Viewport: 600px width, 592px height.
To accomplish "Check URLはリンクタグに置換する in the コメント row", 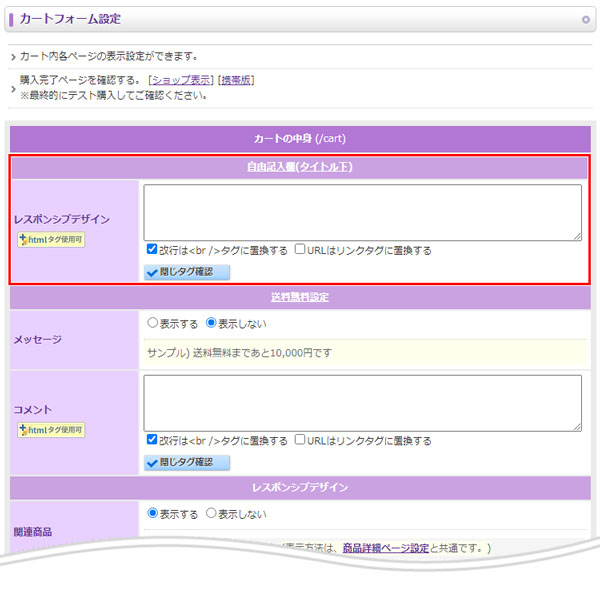I will point(300,439).
